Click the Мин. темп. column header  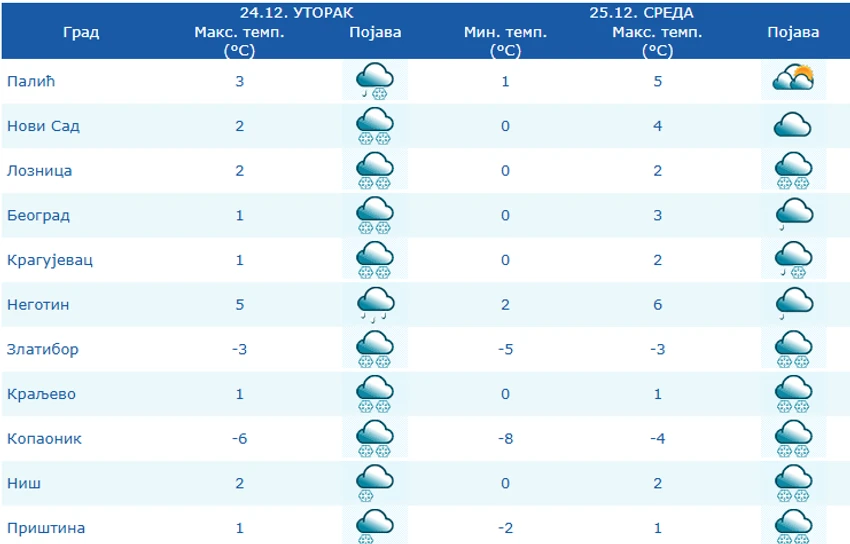pos(505,41)
